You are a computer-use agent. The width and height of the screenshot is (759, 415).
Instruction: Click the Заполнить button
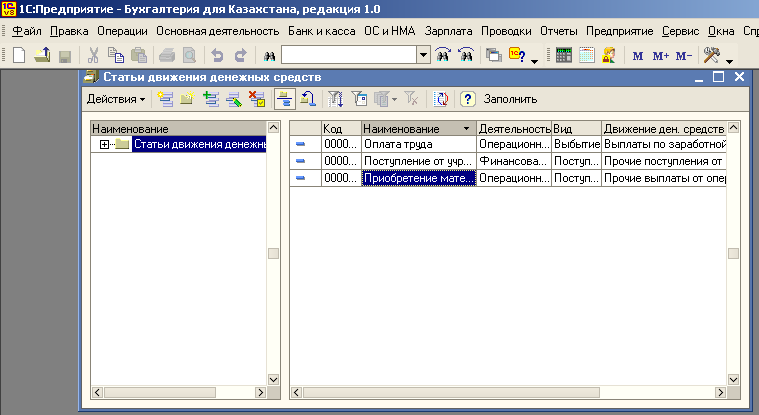click(510, 99)
